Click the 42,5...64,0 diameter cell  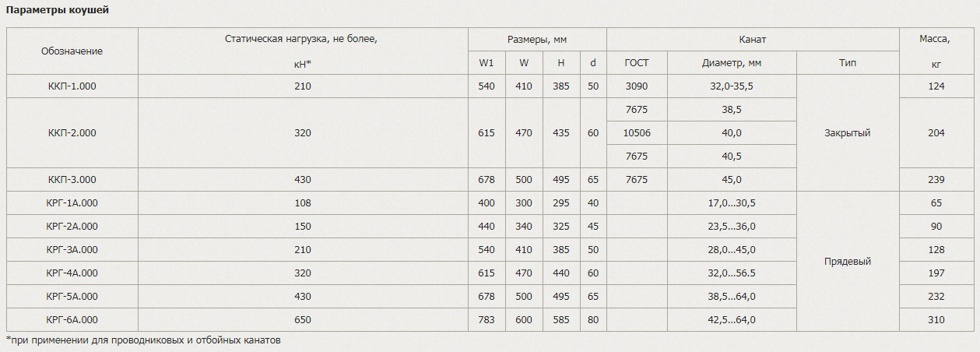tap(732, 320)
